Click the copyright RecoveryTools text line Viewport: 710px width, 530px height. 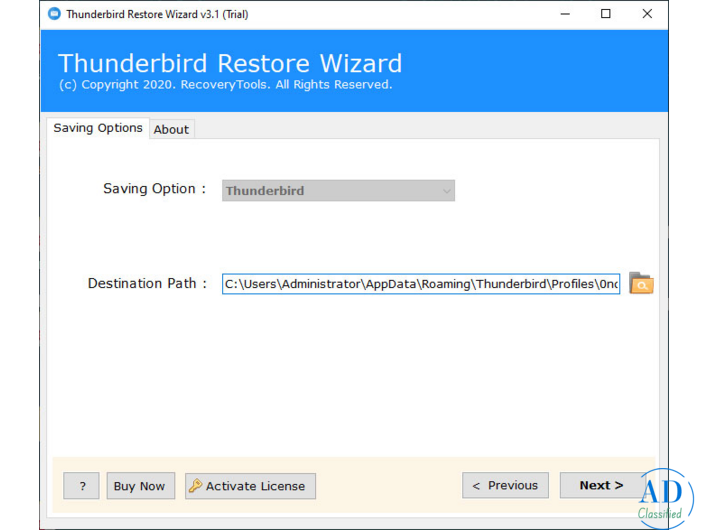pyautogui.click(x=225, y=85)
